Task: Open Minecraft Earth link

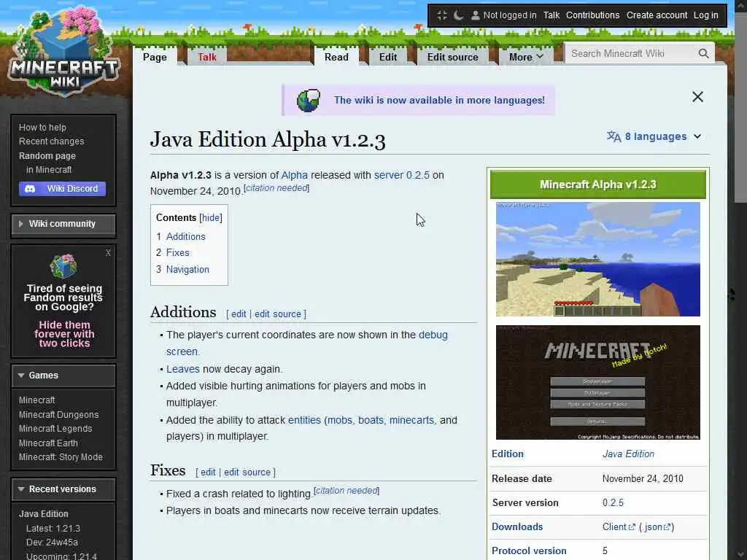Action: (48, 443)
